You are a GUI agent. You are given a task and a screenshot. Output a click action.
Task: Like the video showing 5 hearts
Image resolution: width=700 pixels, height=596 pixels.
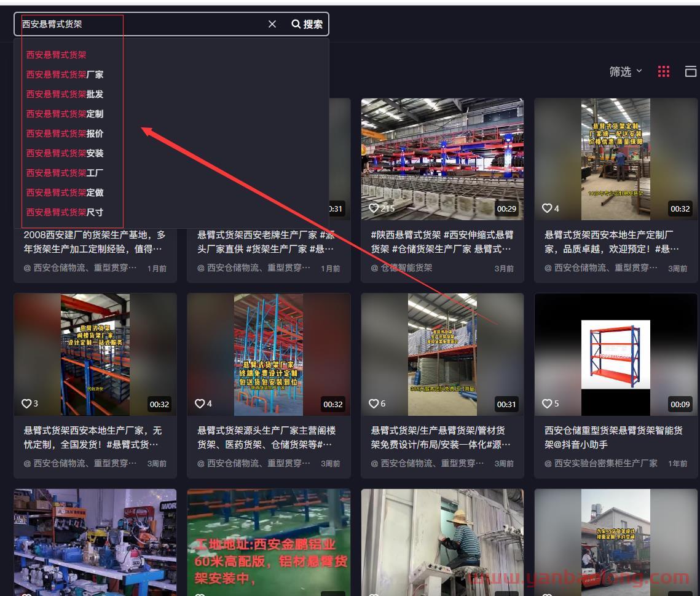[x=547, y=403]
